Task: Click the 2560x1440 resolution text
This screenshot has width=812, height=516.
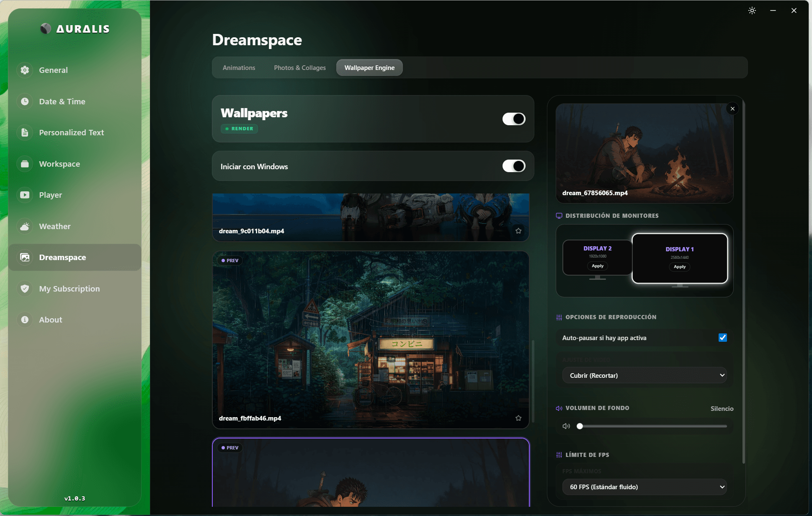Action: [680, 258]
